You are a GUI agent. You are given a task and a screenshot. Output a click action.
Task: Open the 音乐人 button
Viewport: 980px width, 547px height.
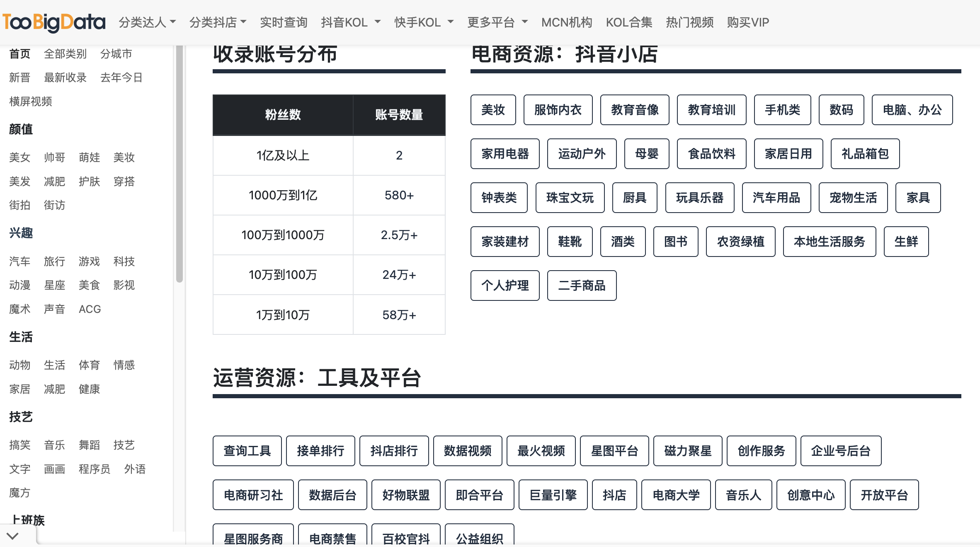click(744, 495)
